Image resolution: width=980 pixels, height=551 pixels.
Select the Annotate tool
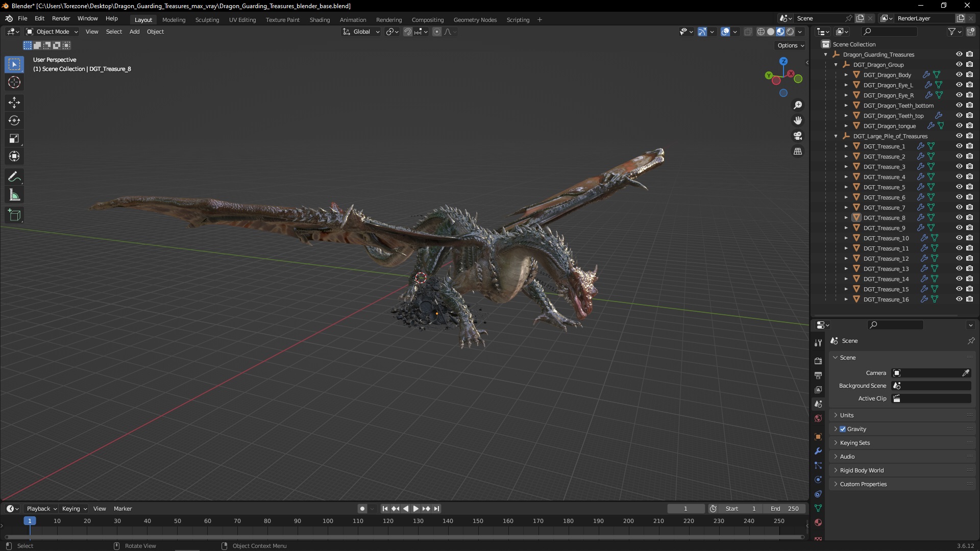14,177
